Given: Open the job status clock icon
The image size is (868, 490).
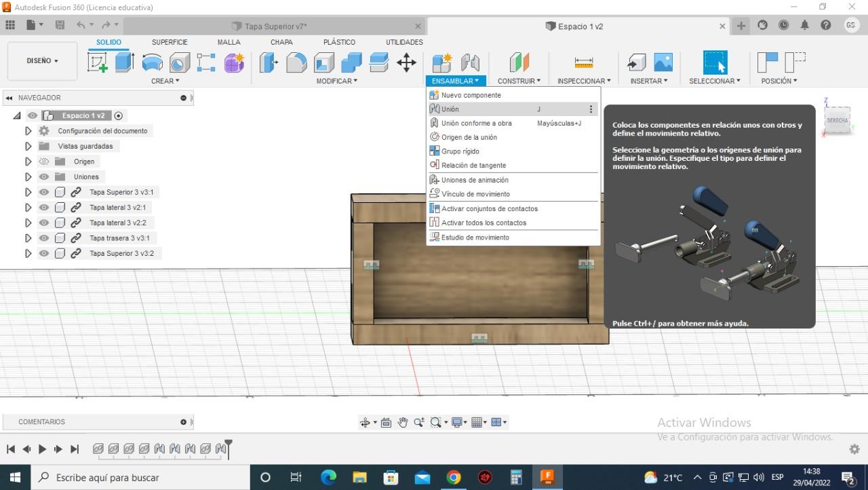Looking at the screenshot, I should tap(784, 26).
